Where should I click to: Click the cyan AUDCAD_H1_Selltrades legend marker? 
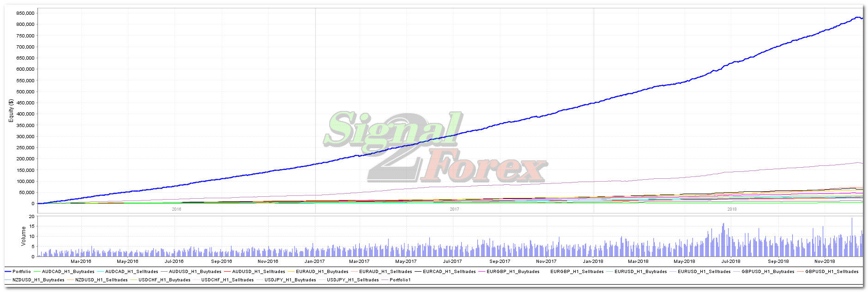(100, 272)
